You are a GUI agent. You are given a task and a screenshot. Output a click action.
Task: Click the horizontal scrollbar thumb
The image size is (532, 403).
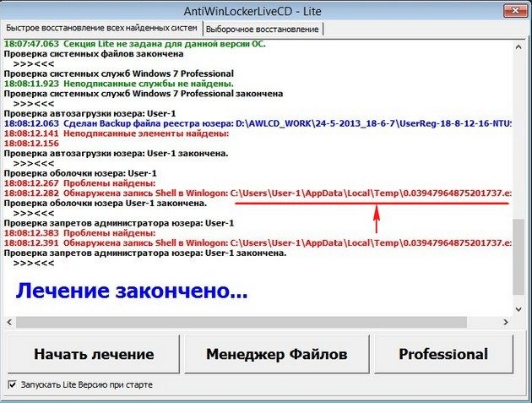tap(242, 322)
